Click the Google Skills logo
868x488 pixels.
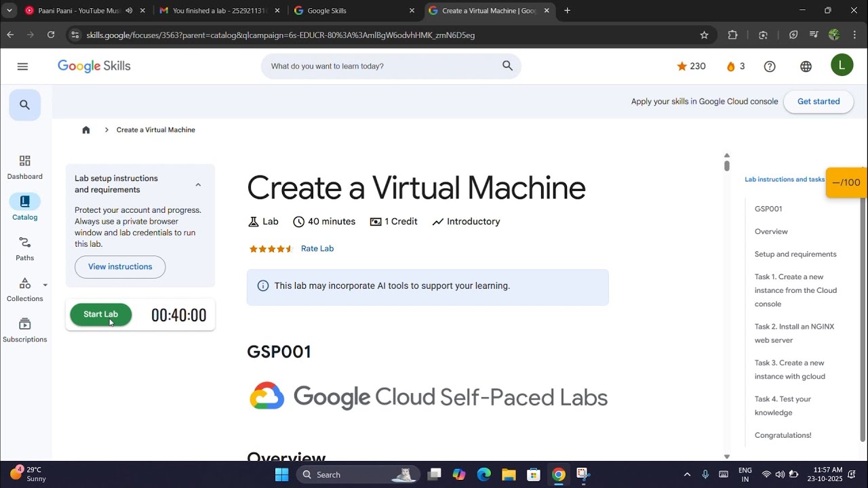(94, 66)
